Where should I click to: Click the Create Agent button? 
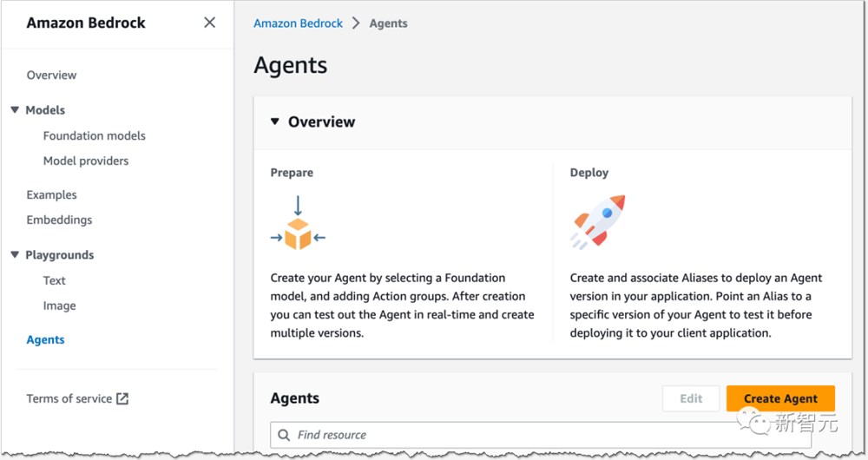(780, 398)
